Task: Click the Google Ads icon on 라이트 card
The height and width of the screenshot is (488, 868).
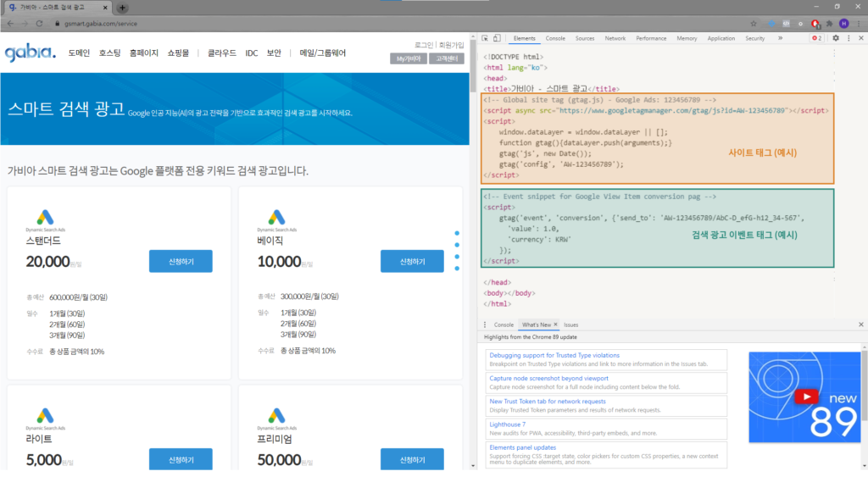Action: (46, 415)
